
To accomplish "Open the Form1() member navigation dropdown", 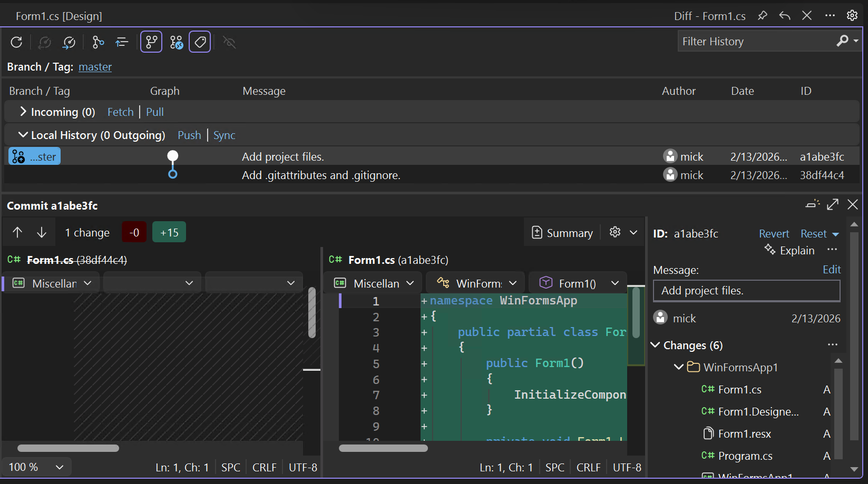I will [578, 283].
